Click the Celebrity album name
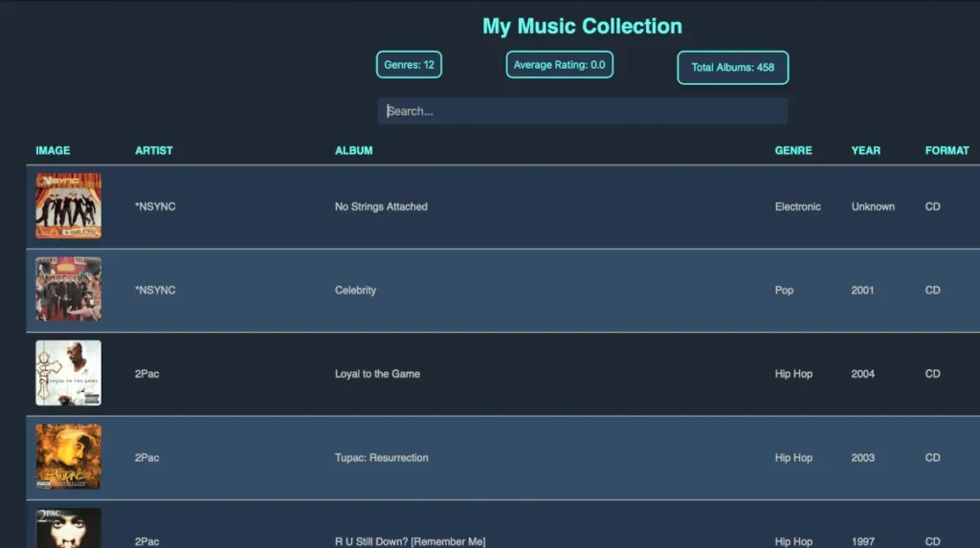The width and height of the screenshot is (980, 548). pyautogui.click(x=356, y=290)
